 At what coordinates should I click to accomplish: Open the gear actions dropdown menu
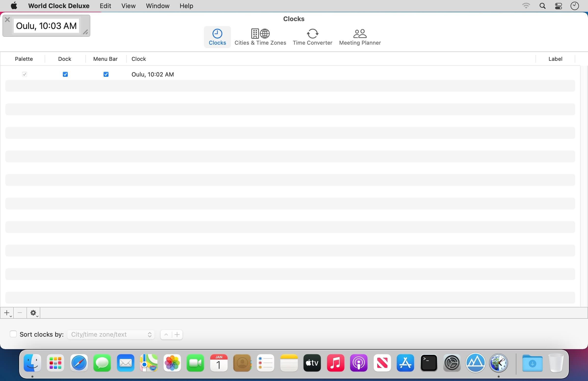click(x=34, y=313)
